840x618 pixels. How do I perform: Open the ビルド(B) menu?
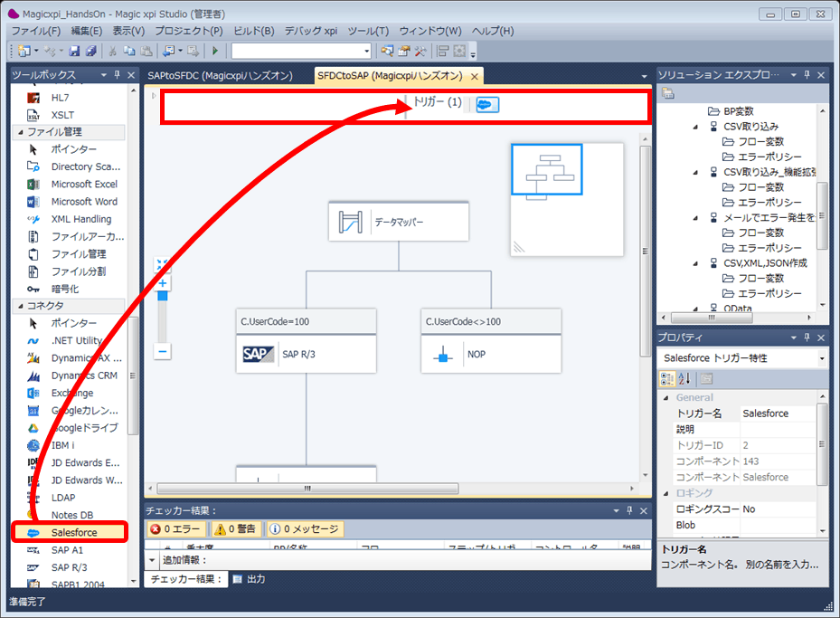point(254,31)
